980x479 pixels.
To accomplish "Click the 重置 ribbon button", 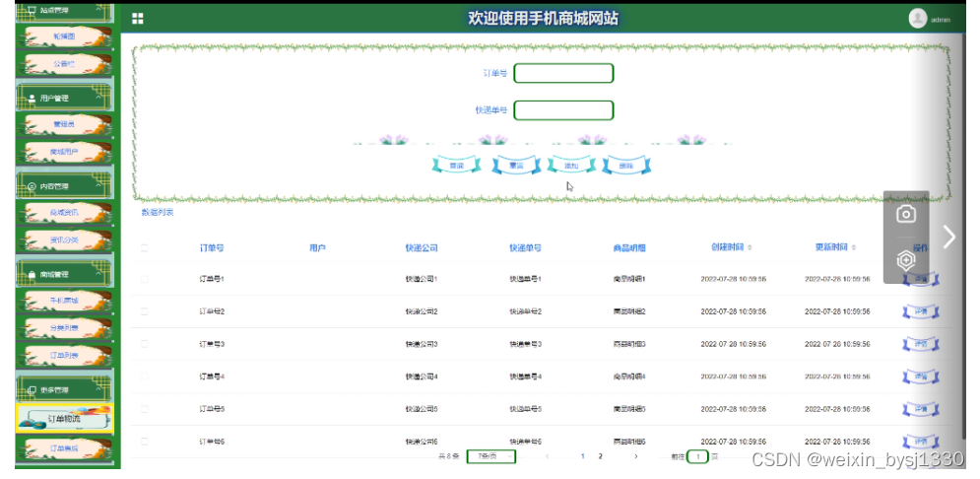I will [516, 166].
